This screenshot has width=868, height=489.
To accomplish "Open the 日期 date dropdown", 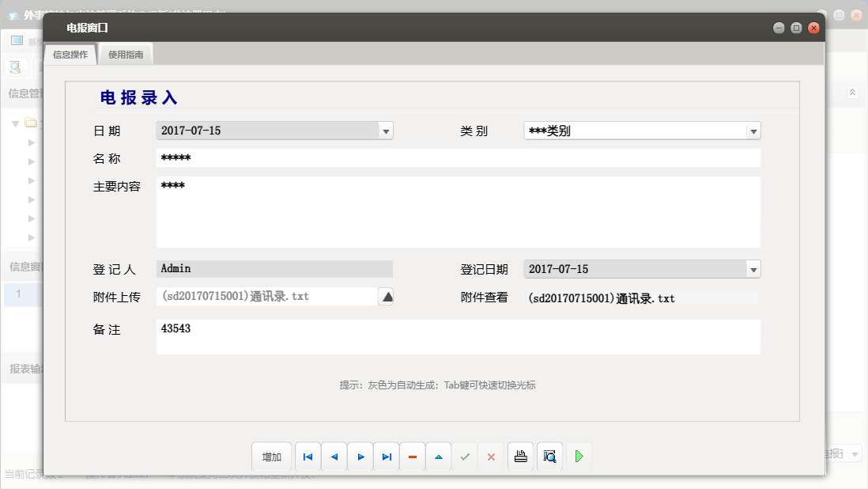I will tap(386, 131).
